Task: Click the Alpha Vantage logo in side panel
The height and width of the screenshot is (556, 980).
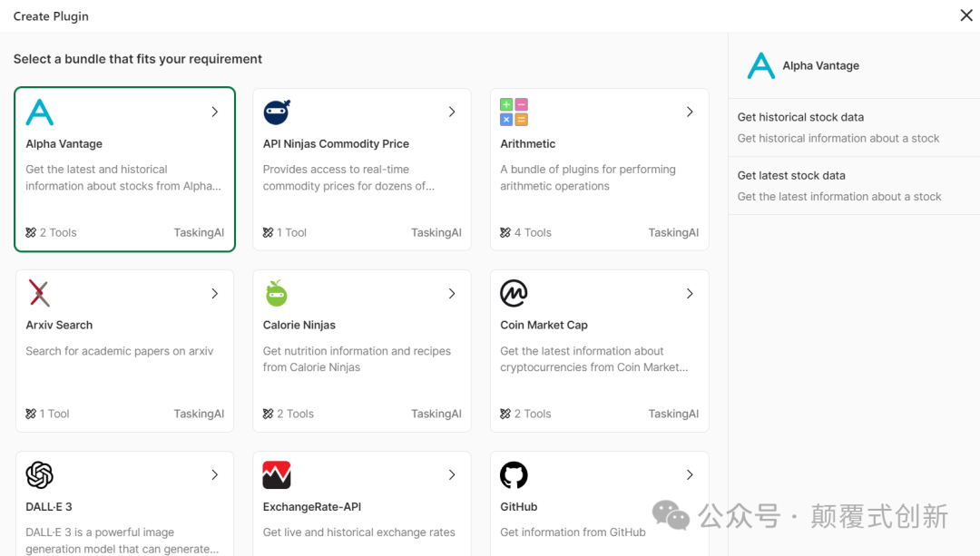Action: click(760, 65)
